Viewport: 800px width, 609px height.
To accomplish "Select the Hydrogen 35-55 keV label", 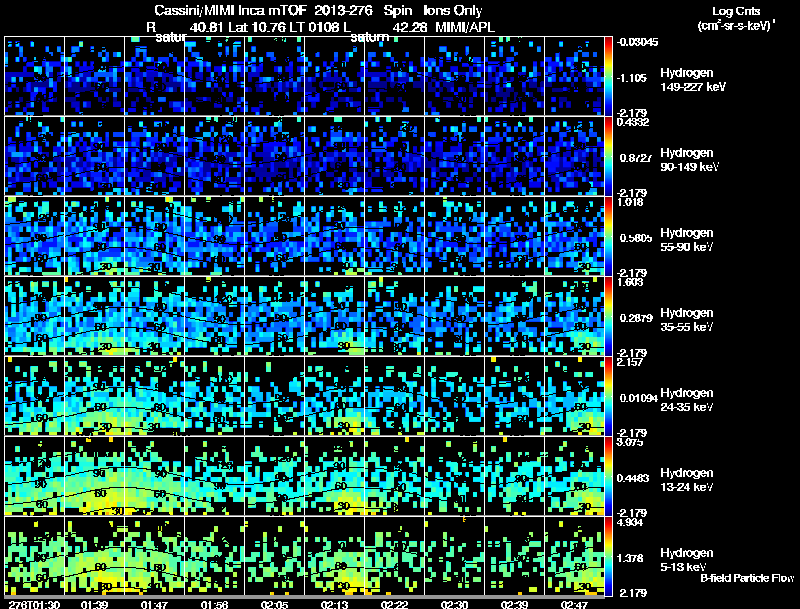I will [687, 320].
